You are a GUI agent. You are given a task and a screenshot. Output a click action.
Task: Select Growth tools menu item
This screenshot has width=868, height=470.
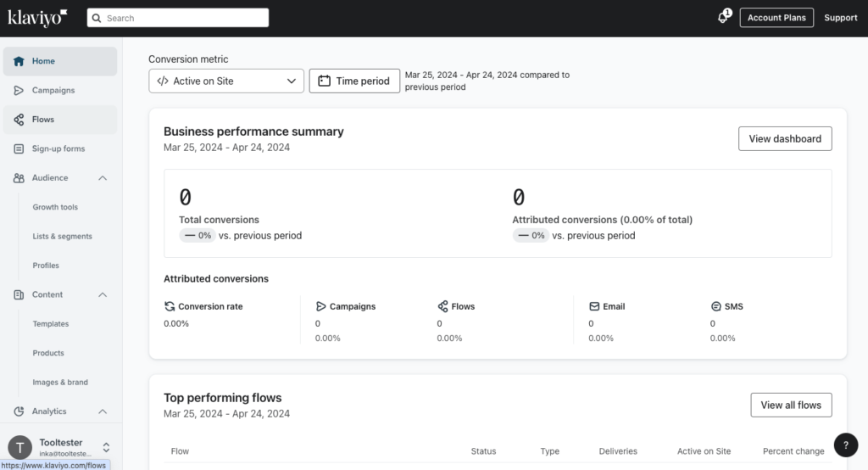pyautogui.click(x=55, y=208)
